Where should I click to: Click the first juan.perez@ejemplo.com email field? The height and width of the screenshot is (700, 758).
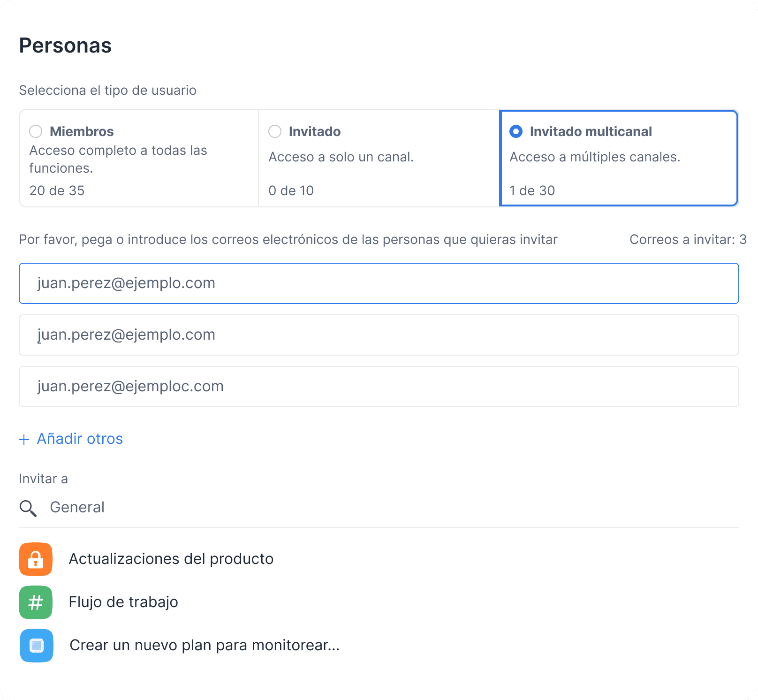pos(379,283)
